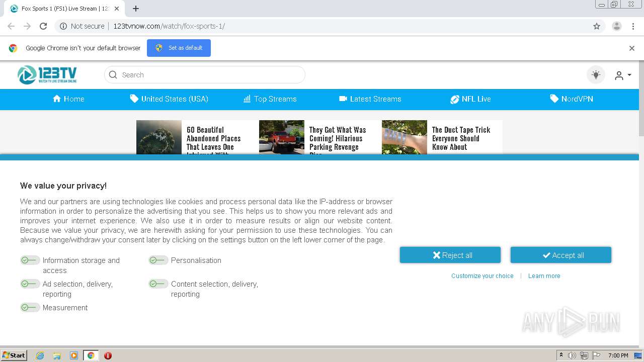Click the browser back arrow
This screenshot has height=362, width=644.
(11, 26)
